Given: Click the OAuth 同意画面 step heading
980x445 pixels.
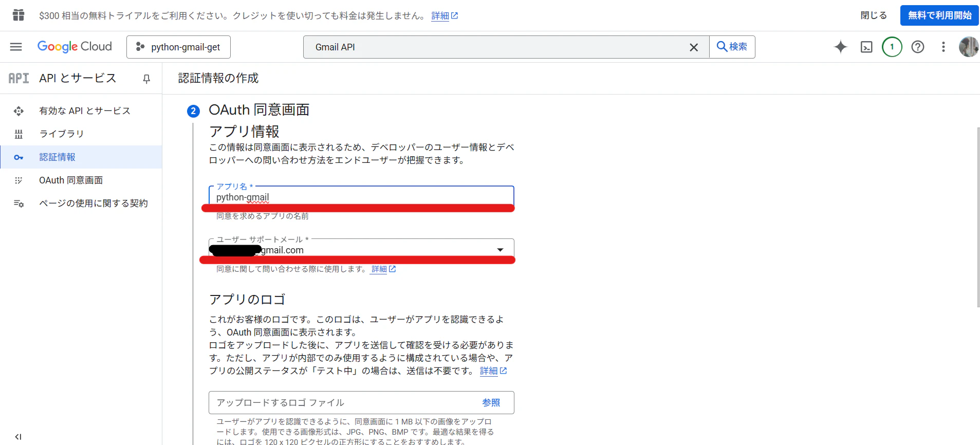Looking at the screenshot, I should (259, 110).
